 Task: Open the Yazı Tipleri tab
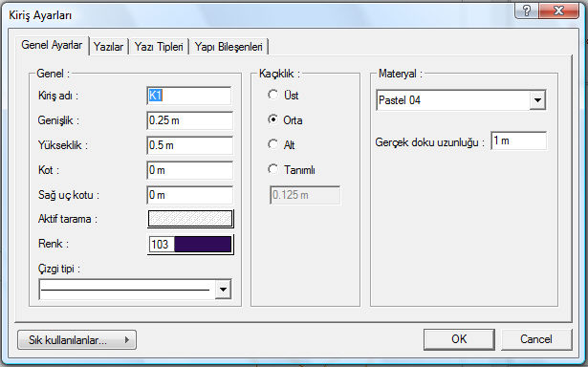159,47
